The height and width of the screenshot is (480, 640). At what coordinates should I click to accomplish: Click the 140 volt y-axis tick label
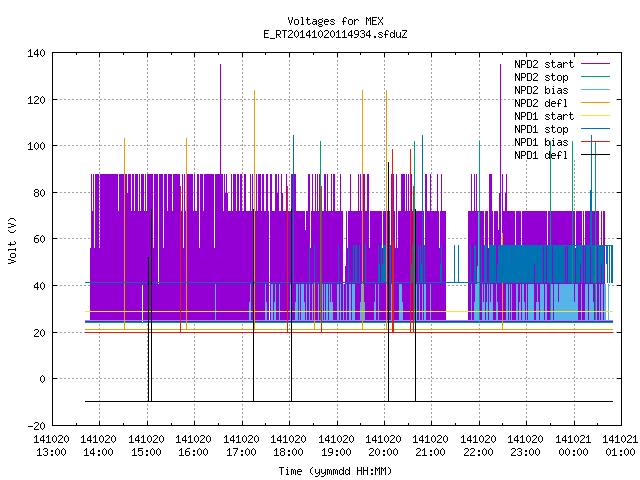(36, 53)
